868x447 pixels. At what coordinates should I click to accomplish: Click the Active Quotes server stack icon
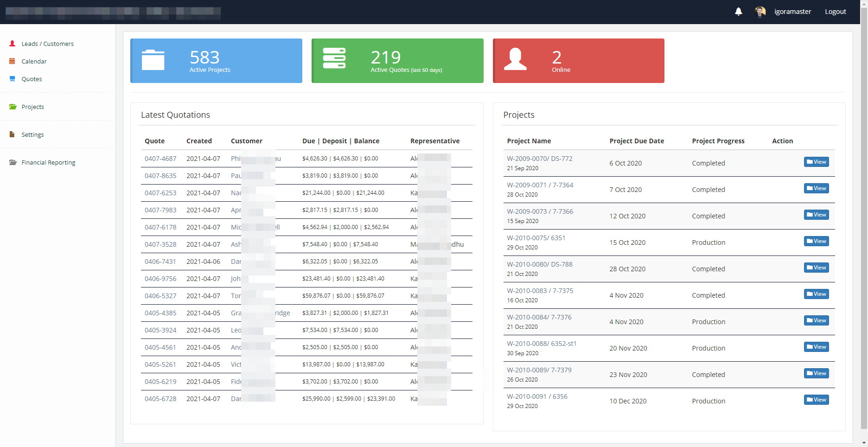click(334, 58)
